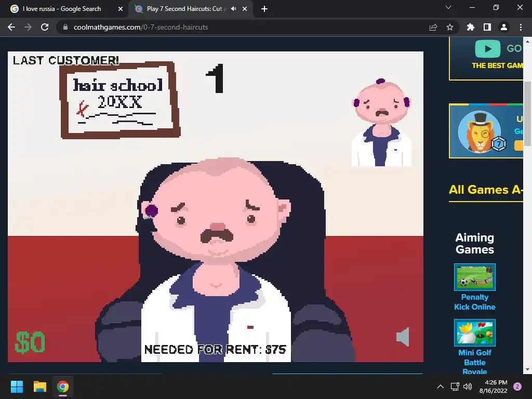Reload the Coolmath Games page
Screen dimensions: 532x399
(x=45, y=27)
